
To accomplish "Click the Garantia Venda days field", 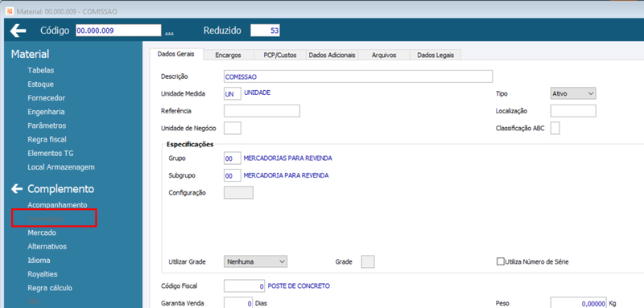I will click(238, 303).
